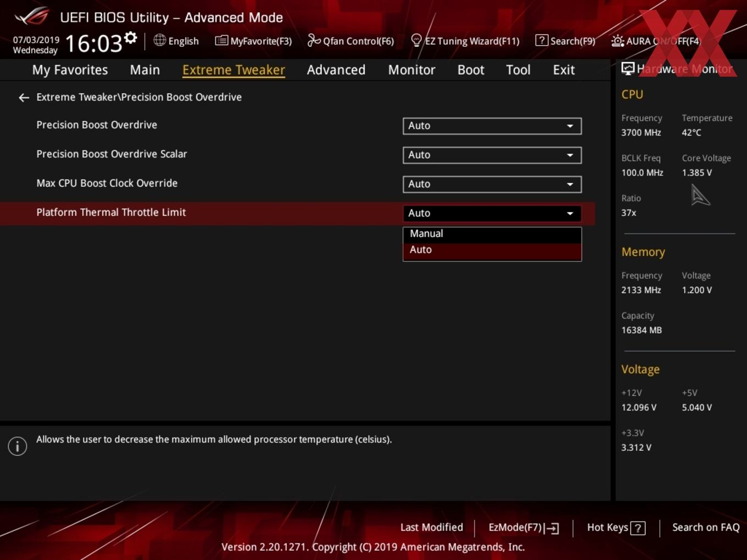Image resolution: width=747 pixels, height=560 pixels.
Task: Click the Precision Boost Overdrive Scalar label
Action: [112, 154]
